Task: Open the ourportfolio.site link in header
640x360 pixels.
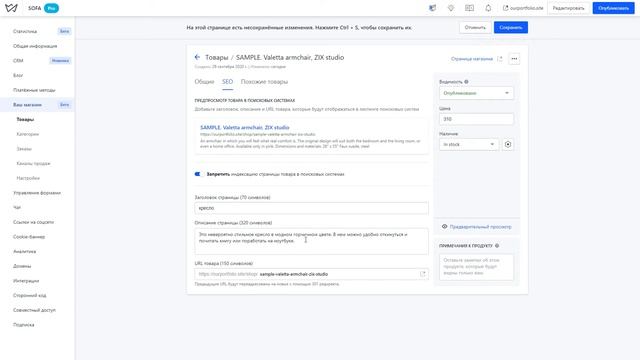Action: (523, 8)
